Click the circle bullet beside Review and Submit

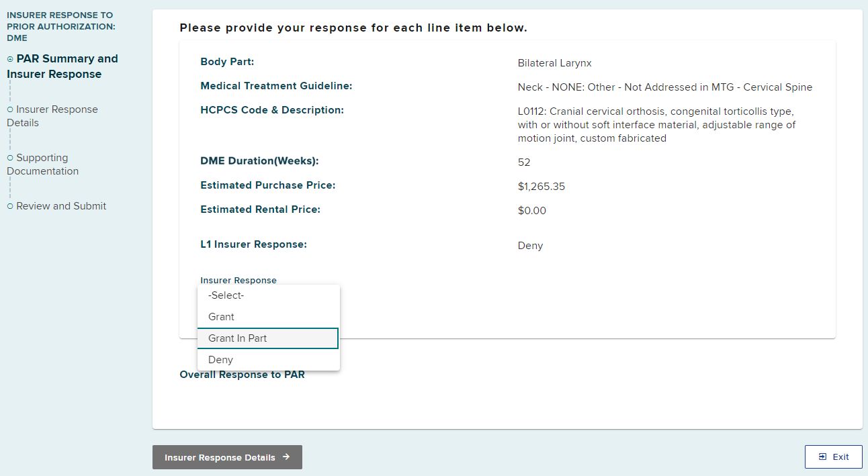(10, 206)
